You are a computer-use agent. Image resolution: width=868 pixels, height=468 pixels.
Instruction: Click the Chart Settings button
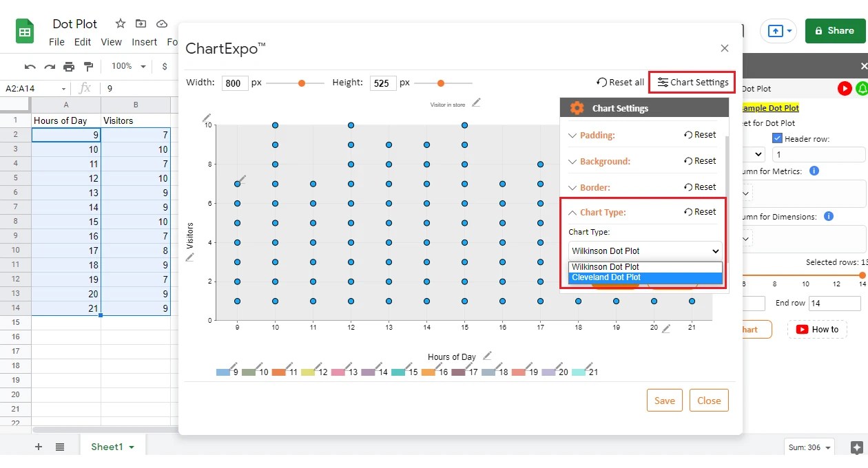coord(692,82)
